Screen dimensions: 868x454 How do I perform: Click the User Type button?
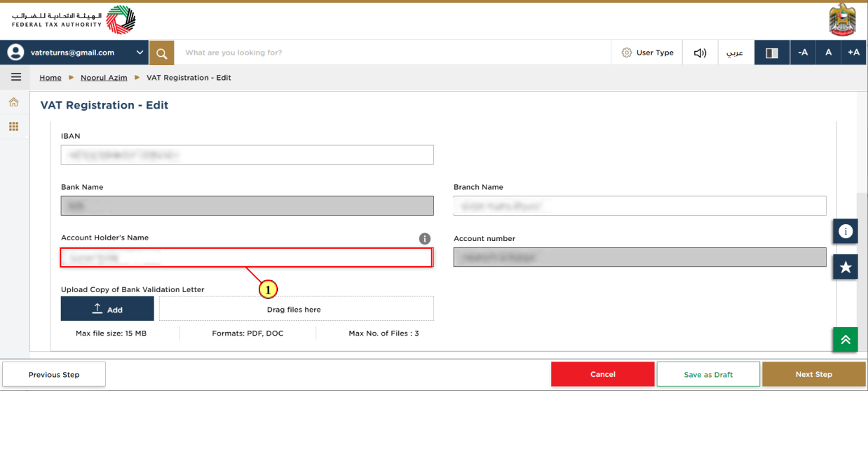coord(648,53)
